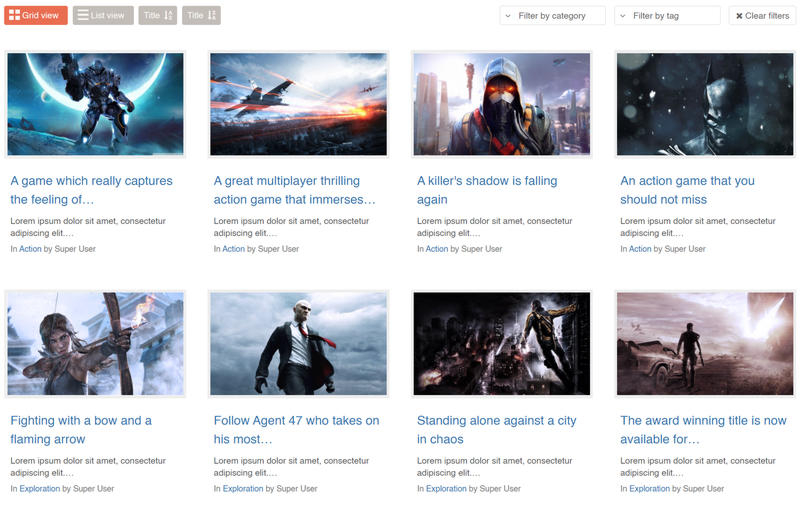Click Exploration category under 'Fighting with a bow'
The image size is (800, 516).
pos(39,489)
